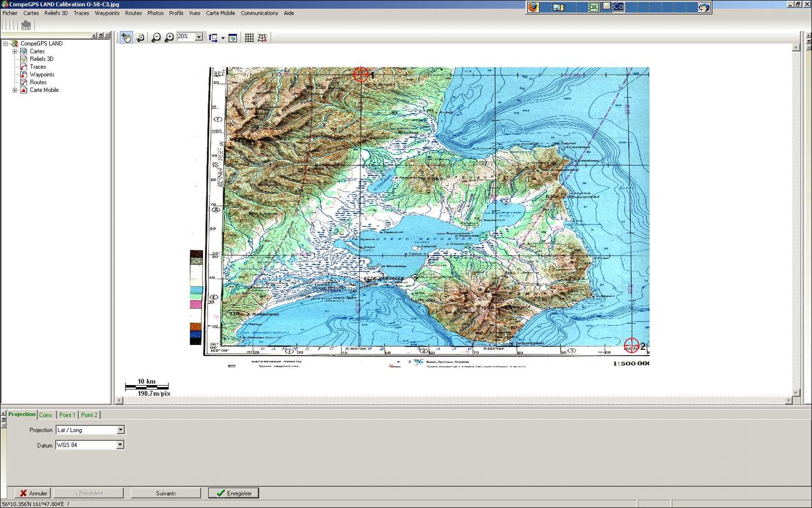The height and width of the screenshot is (508, 812).
Task: Expand the Carte Mobile tree node
Action: 15,90
